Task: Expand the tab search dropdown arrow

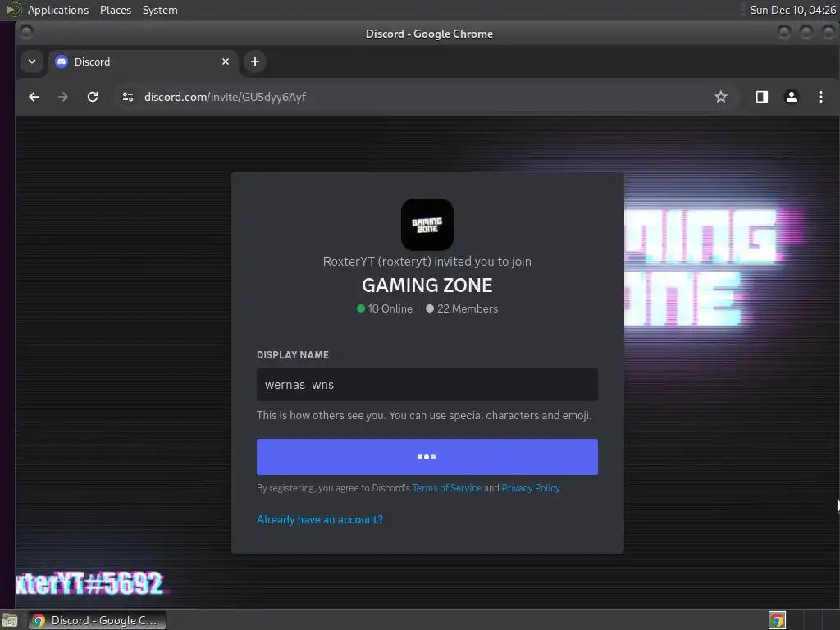Action: coord(32,62)
